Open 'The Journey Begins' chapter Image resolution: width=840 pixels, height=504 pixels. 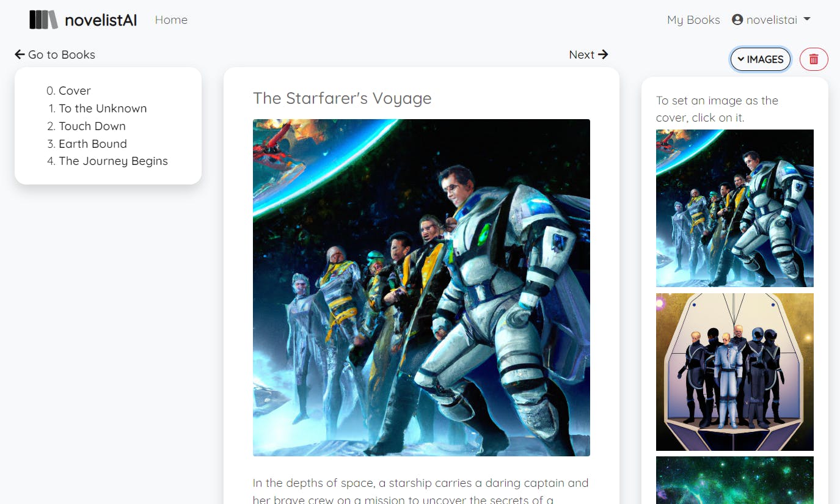pyautogui.click(x=113, y=161)
